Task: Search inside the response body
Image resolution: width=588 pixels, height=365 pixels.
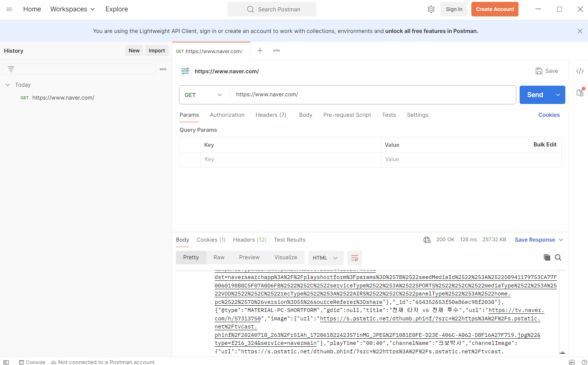Action: (x=558, y=257)
